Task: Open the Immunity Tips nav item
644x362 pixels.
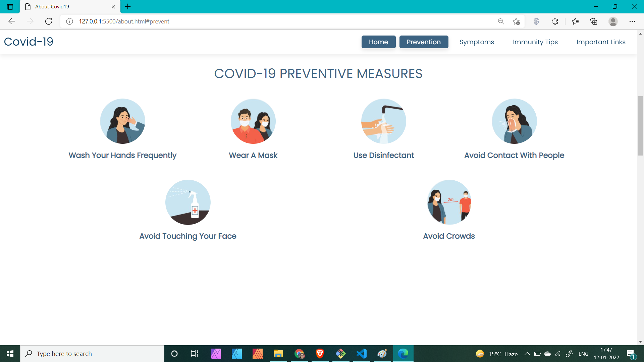Action: coord(535,42)
